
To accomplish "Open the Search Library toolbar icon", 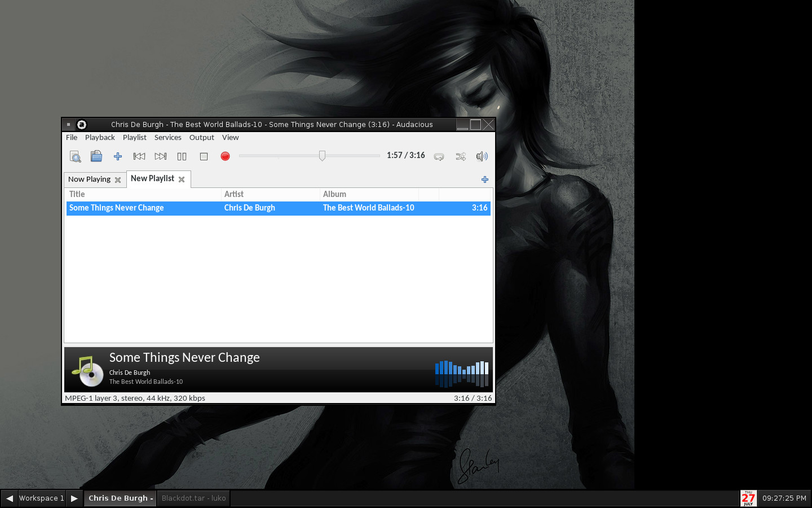I will click(x=75, y=156).
